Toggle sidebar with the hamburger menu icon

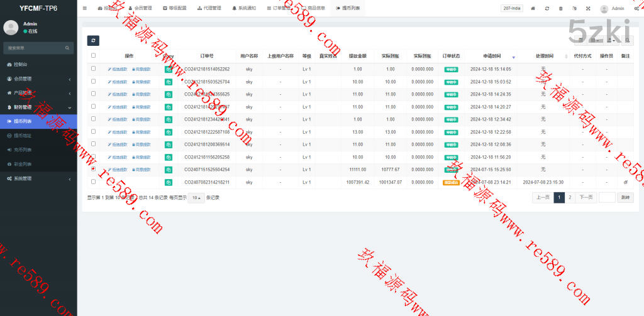[x=85, y=9]
